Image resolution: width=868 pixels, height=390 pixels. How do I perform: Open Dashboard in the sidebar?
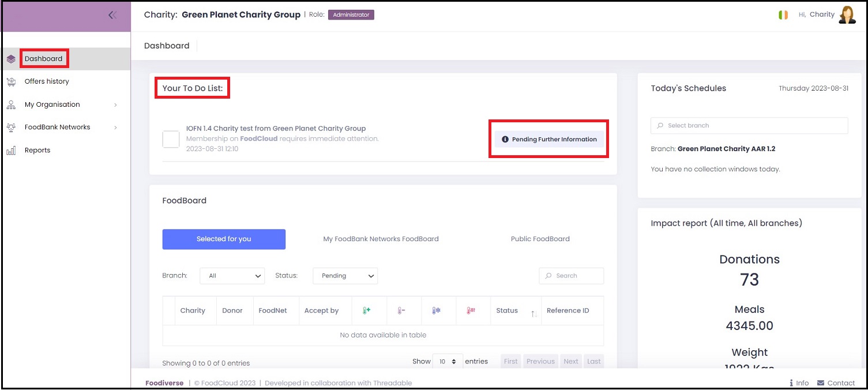click(x=43, y=59)
